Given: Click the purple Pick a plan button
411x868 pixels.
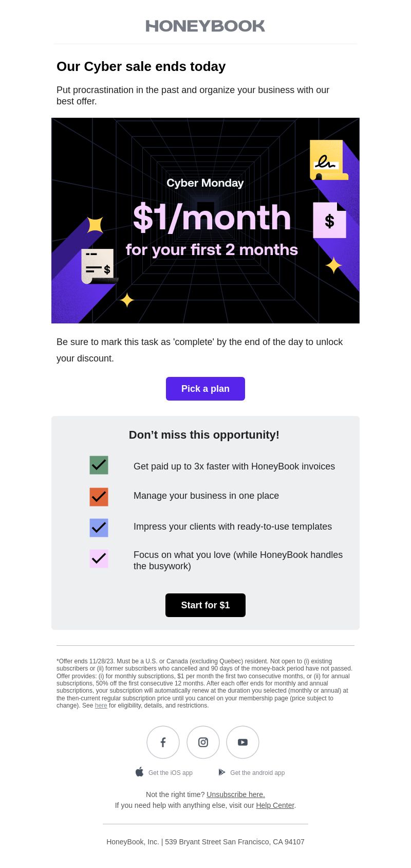Looking at the screenshot, I should [206, 389].
